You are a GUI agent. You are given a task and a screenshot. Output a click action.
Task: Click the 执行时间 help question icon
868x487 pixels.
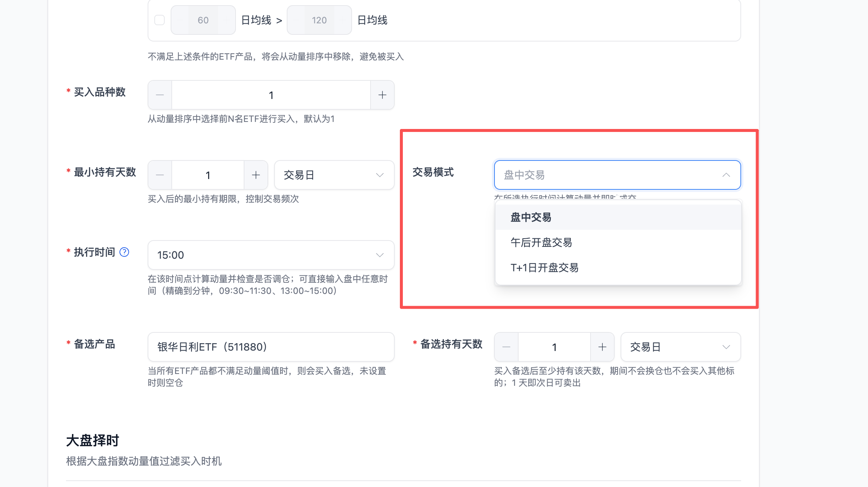tap(124, 252)
